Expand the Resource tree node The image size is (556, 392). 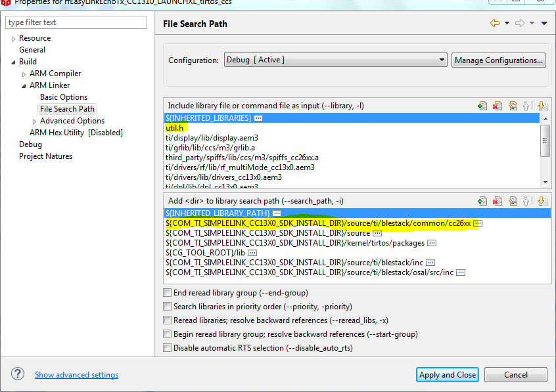pos(13,39)
